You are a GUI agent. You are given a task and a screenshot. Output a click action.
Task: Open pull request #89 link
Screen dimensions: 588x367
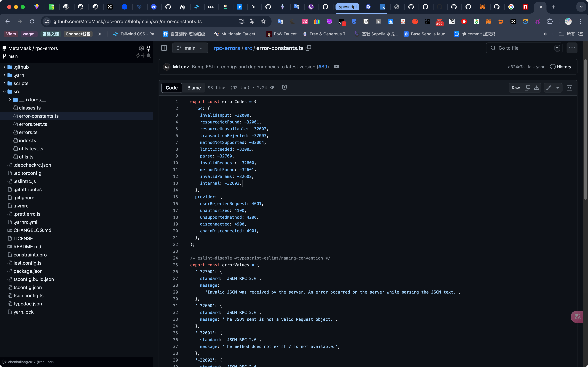pos(323,67)
